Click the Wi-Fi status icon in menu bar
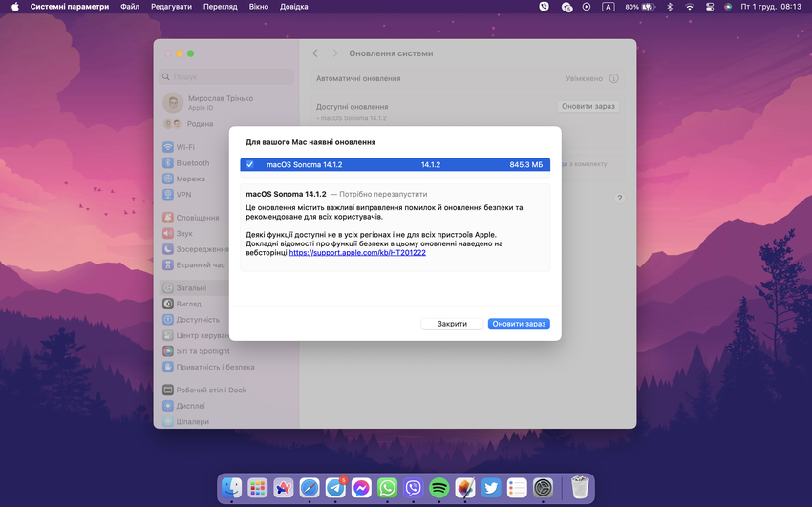This screenshot has width=812, height=507. click(689, 7)
